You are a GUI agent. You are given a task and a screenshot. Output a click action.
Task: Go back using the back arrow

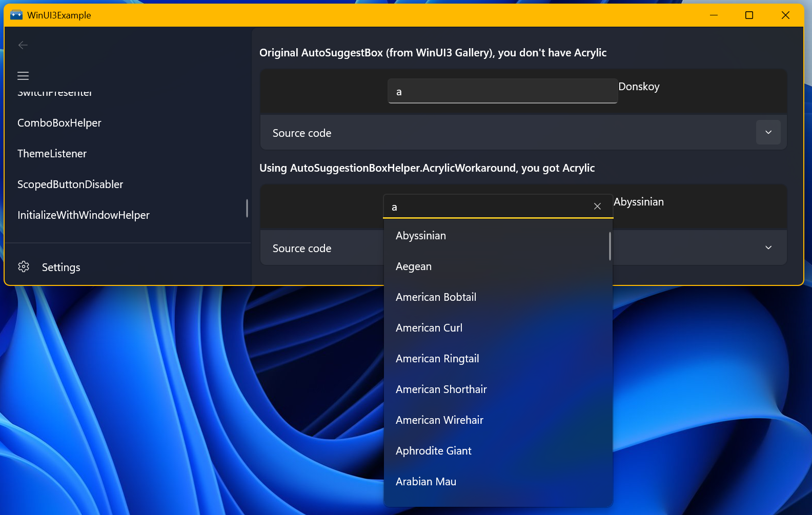(x=23, y=45)
